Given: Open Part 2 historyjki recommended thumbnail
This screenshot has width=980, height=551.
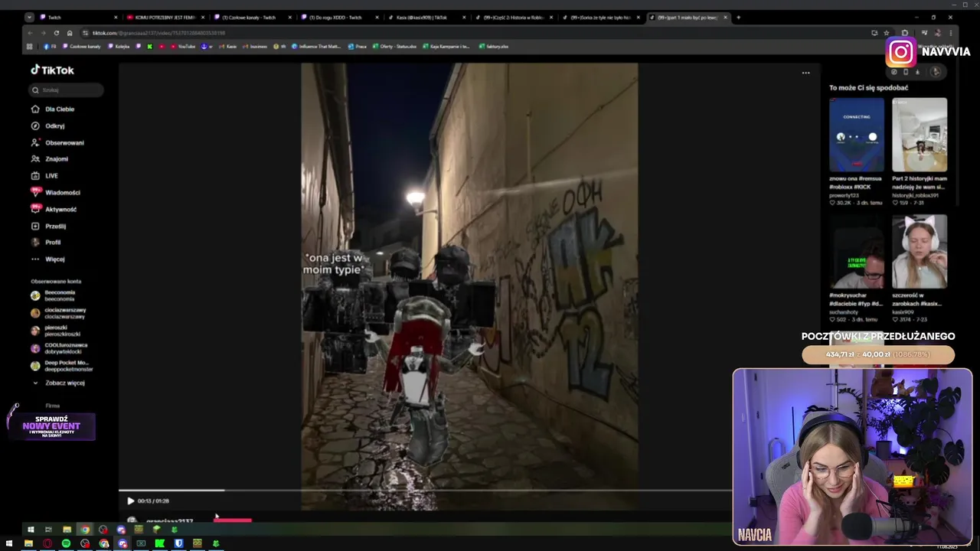Looking at the screenshot, I should [920, 135].
